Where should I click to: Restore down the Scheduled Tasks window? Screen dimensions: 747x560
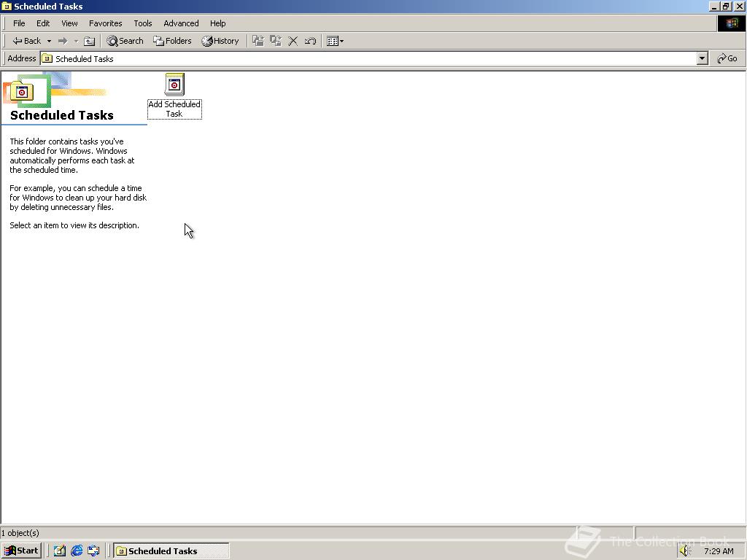[726, 6]
